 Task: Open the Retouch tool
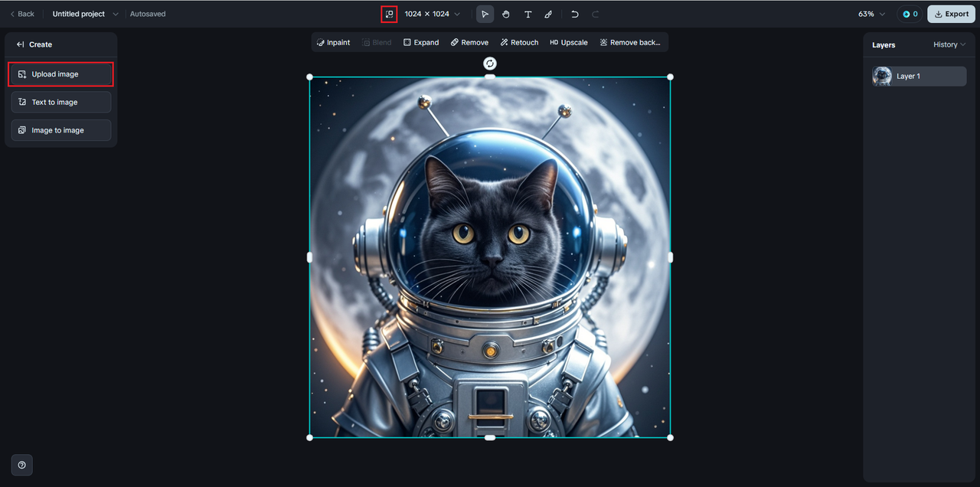point(519,42)
